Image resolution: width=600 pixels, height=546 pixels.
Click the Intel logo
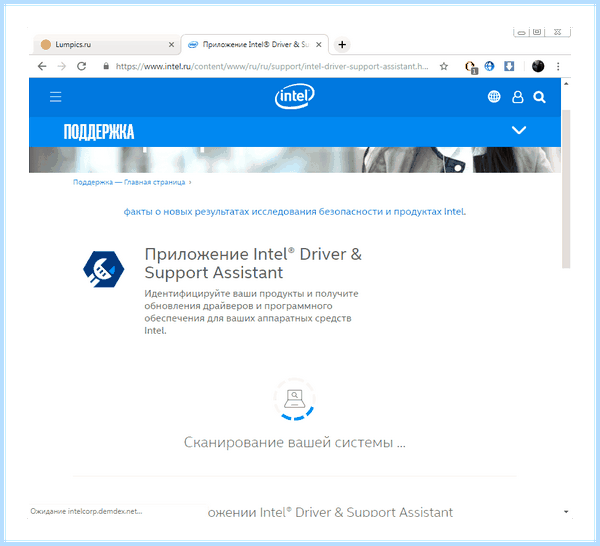pyautogui.click(x=295, y=96)
